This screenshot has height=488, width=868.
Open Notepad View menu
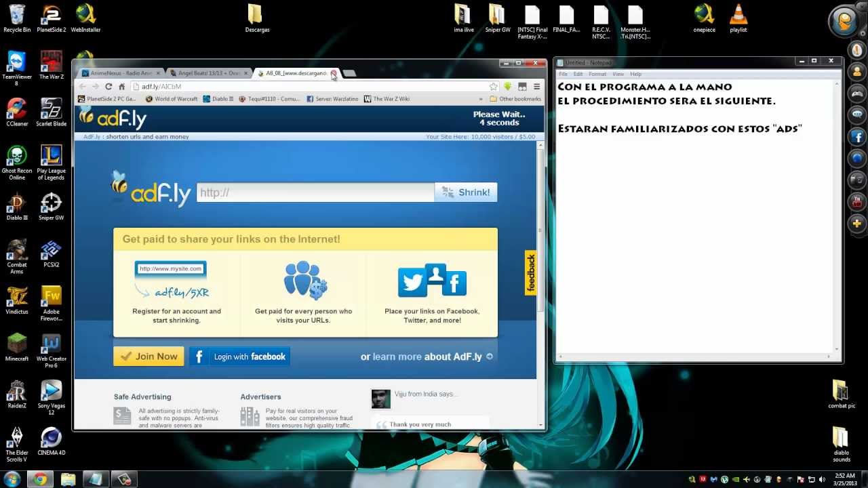pyautogui.click(x=618, y=74)
